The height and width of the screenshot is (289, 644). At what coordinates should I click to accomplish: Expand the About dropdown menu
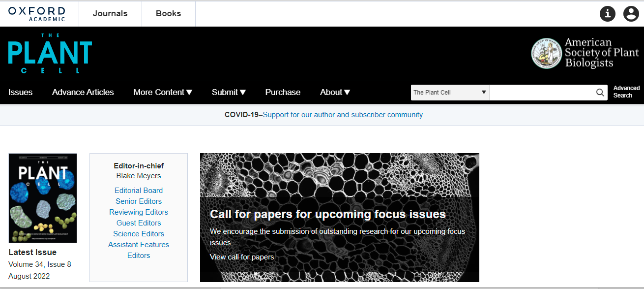(x=335, y=93)
